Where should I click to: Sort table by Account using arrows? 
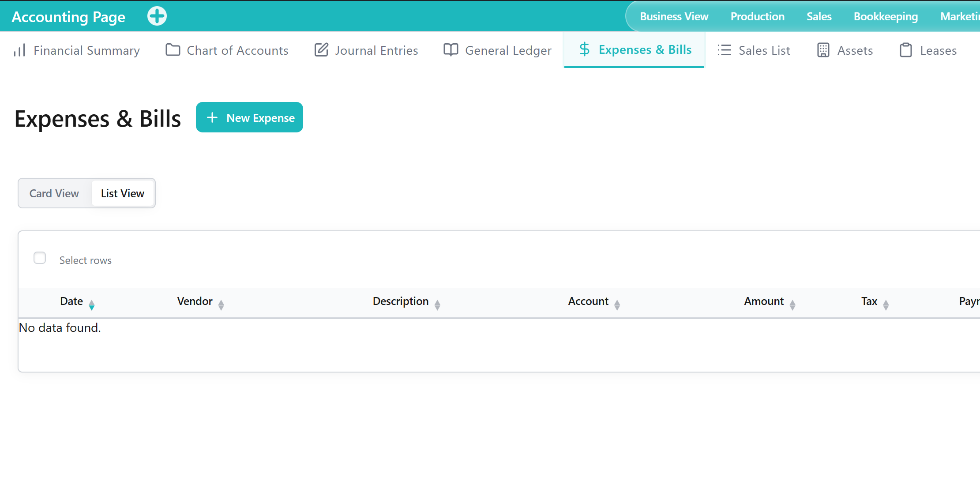click(617, 305)
